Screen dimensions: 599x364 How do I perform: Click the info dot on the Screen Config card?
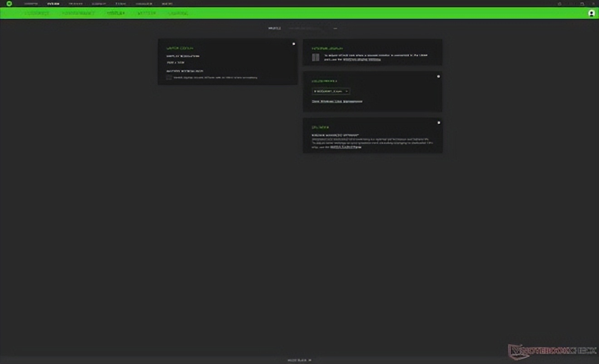[x=294, y=44]
